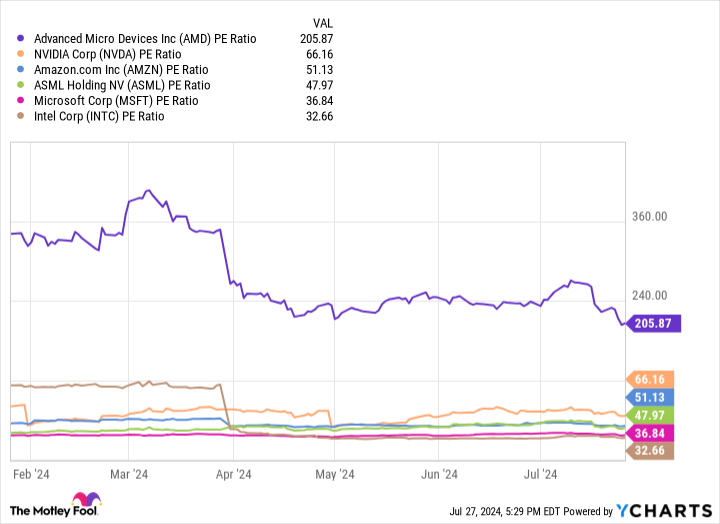Click the May '24 x-axis label

(x=335, y=474)
